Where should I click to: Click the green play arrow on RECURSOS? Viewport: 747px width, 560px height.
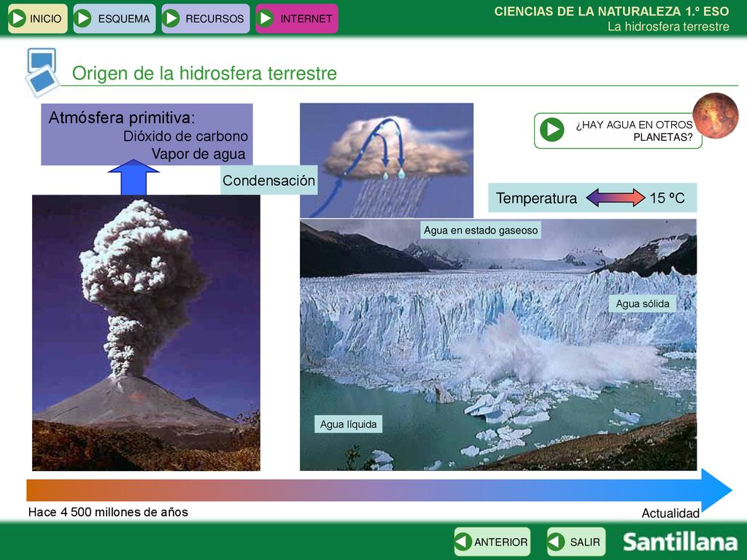pos(171,18)
